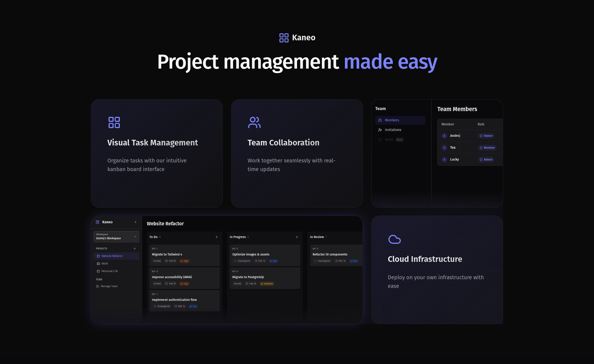
Task: Click the Owner role badge for Andrej
Action: coord(486,136)
